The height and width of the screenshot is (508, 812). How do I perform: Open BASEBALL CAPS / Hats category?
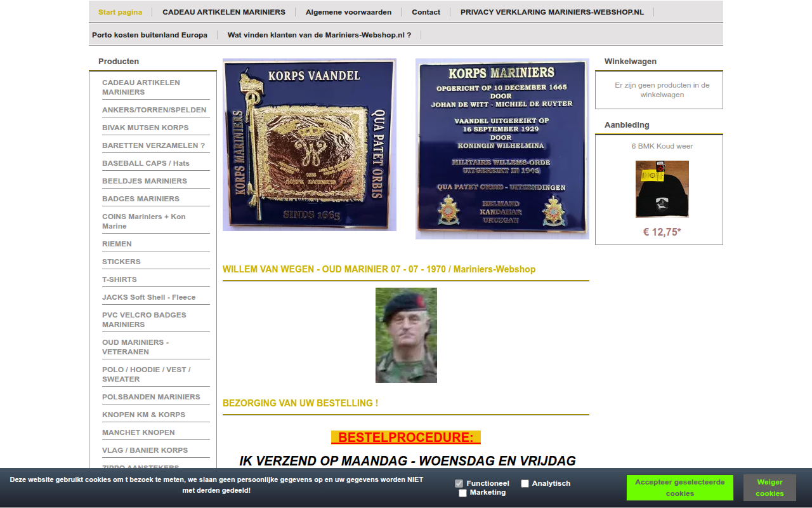155,163
